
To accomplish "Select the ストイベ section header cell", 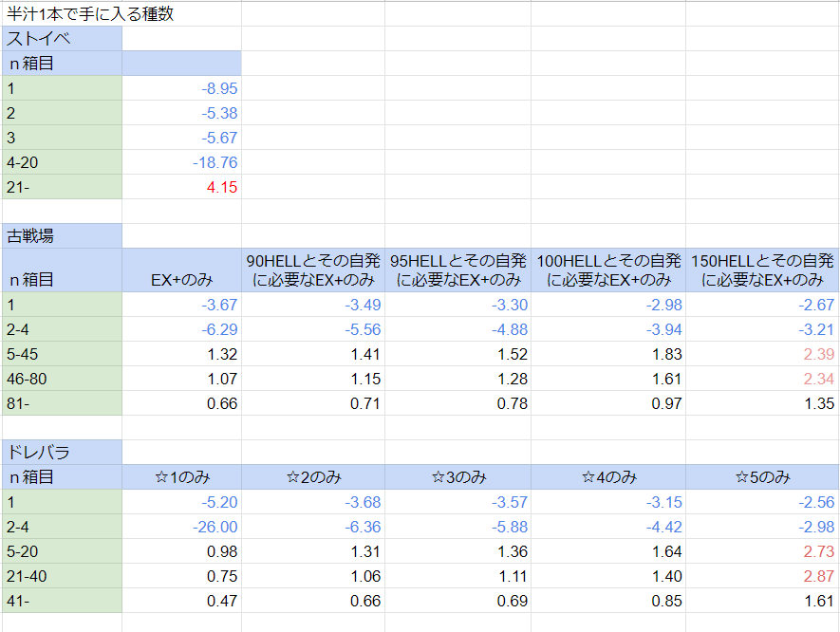I will tap(62, 39).
